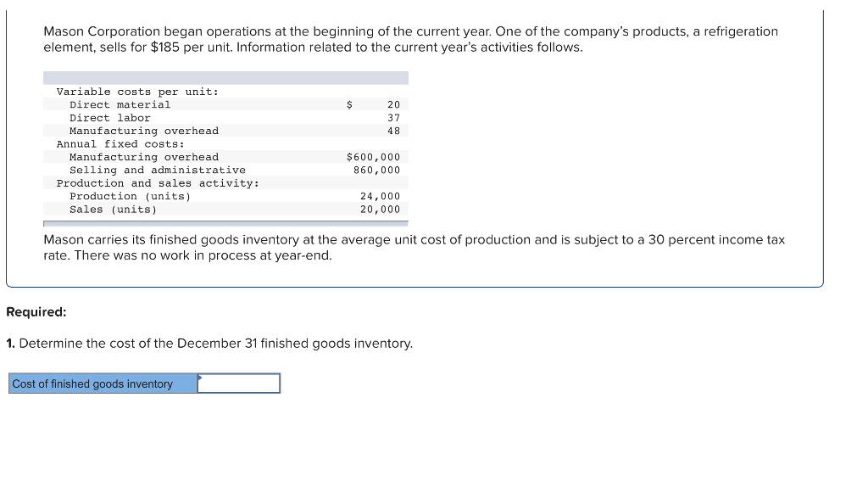Click the direct labor cost value 37
This screenshot has height=487, width=868.
tap(393, 118)
